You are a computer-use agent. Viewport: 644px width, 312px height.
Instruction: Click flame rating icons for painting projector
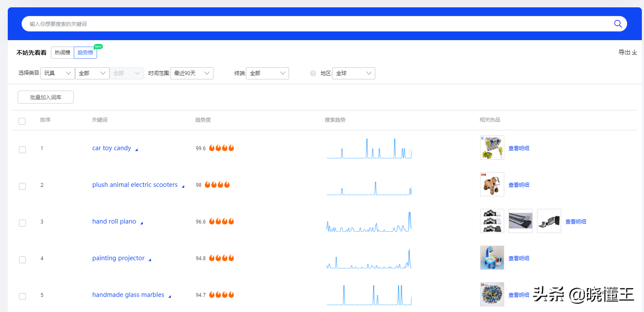click(x=221, y=258)
